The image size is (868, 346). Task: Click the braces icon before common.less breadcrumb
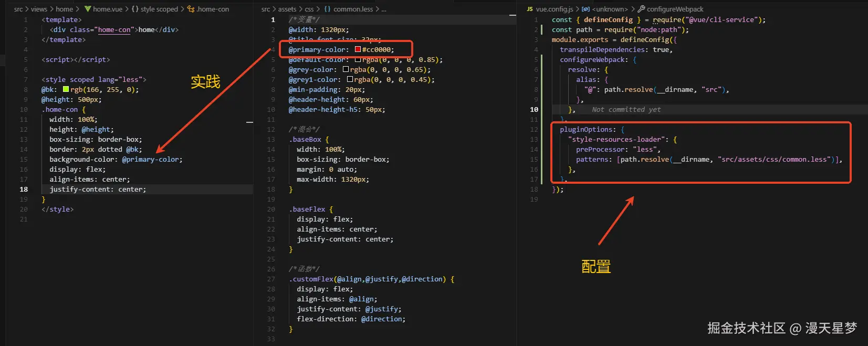(327, 9)
